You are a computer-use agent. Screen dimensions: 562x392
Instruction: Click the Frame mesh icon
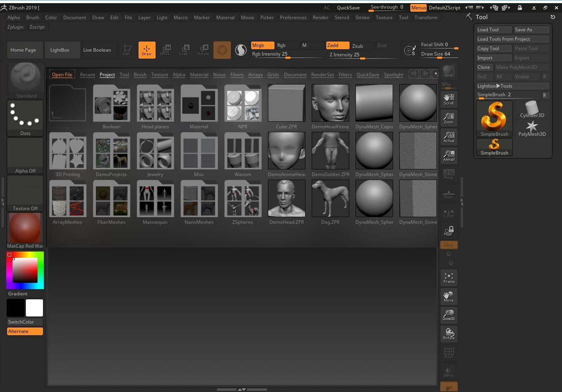[x=449, y=278]
